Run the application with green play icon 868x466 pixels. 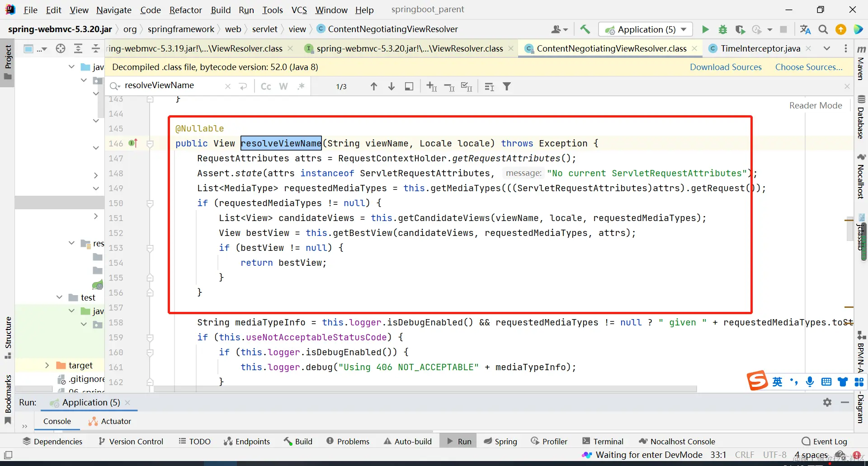tap(705, 30)
